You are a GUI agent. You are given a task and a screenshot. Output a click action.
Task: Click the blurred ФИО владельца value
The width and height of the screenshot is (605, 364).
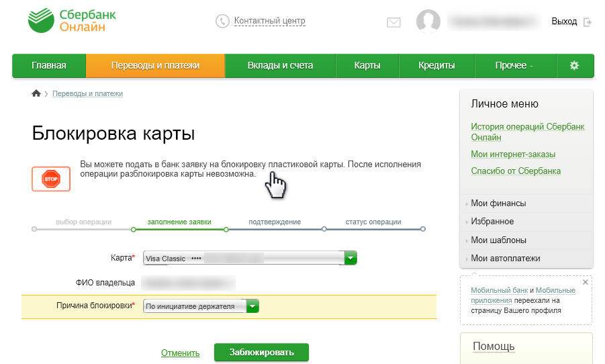click(188, 283)
